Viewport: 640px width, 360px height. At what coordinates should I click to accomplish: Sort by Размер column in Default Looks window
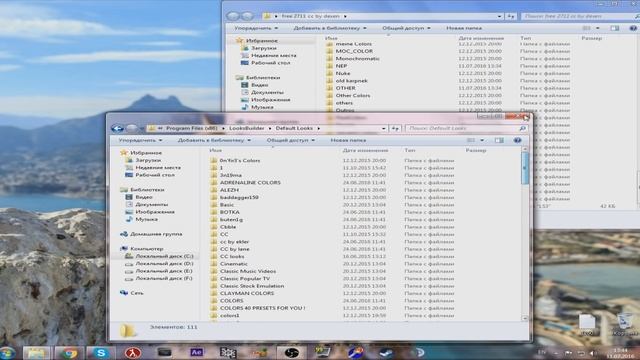[x=476, y=151]
